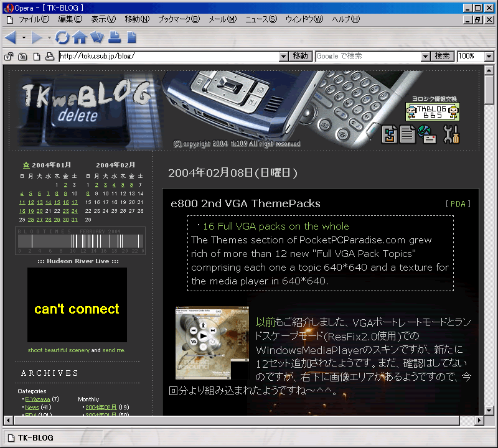Click the puzzle-page icon in the blog header
The image size is (498, 448).
coord(390,134)
